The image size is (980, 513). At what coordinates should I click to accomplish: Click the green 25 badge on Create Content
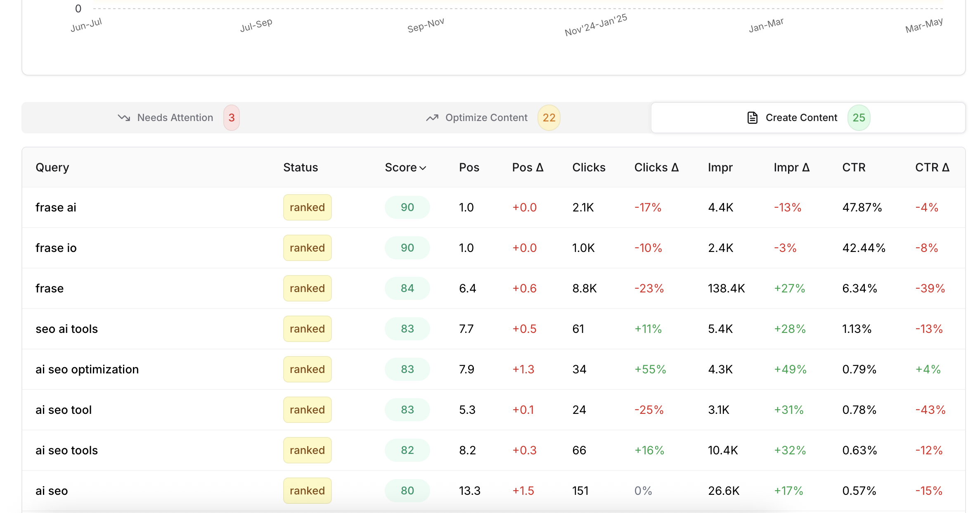[x=859, y=118]
